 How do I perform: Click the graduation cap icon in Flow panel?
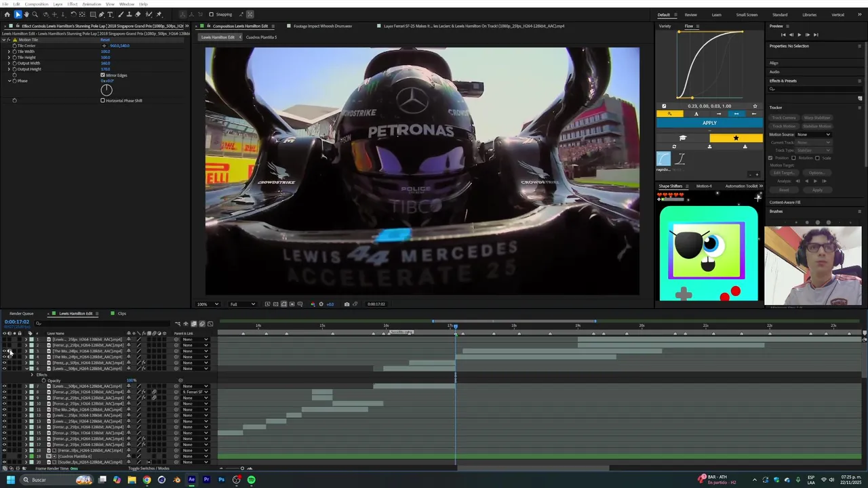click(683, 138)
